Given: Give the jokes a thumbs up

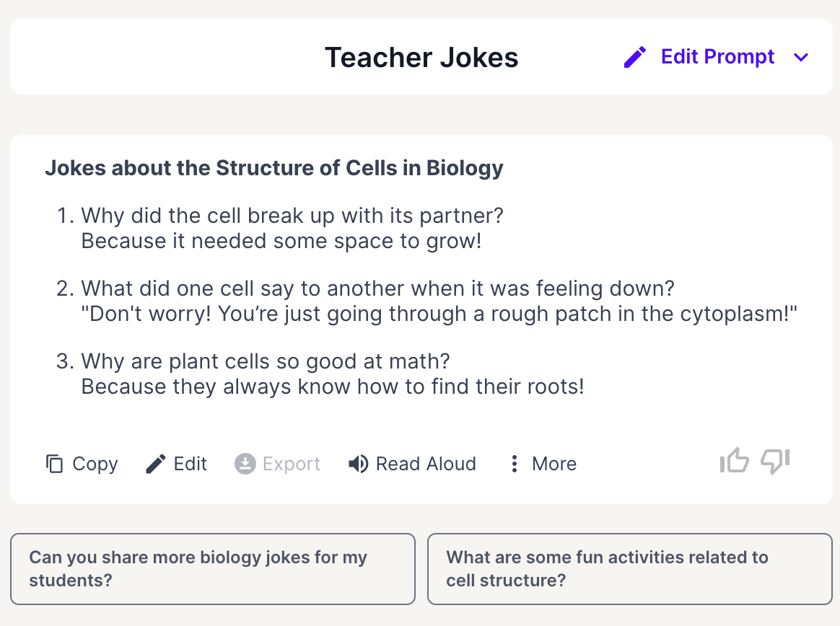Looking at the screenshot, I should point(735,461).
